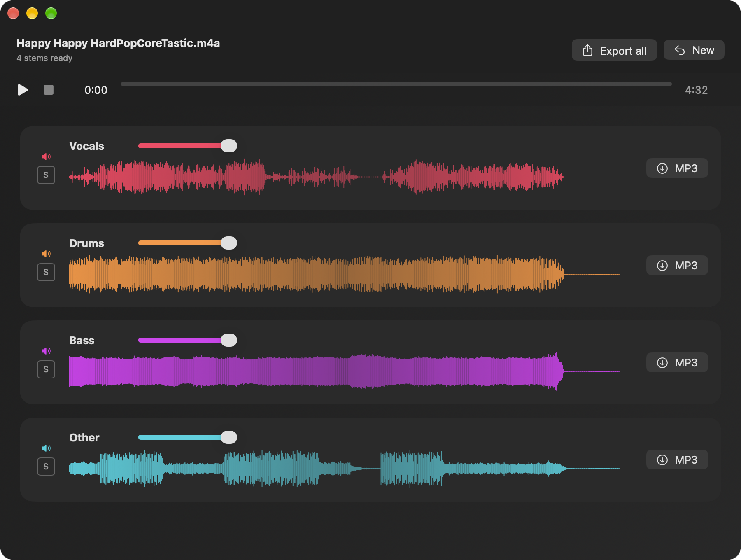741x560 pixels.
Task: Minimize the window with yellow button
Action: pos(32,13)
